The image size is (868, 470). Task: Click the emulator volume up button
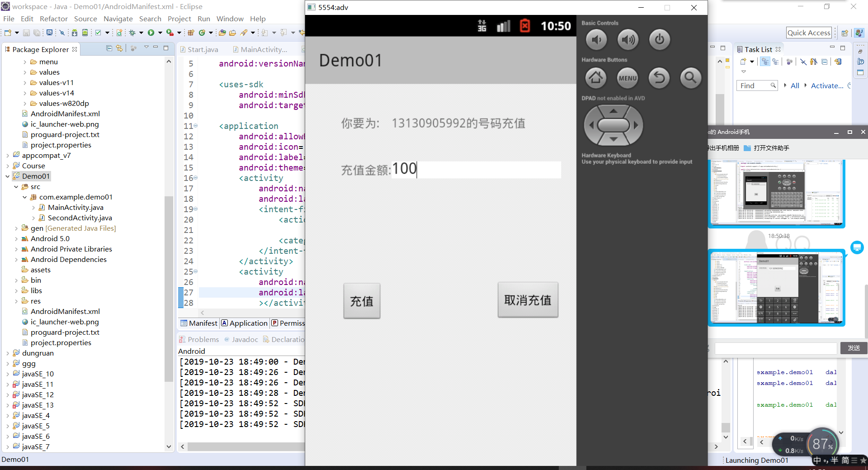pos(628,40)
